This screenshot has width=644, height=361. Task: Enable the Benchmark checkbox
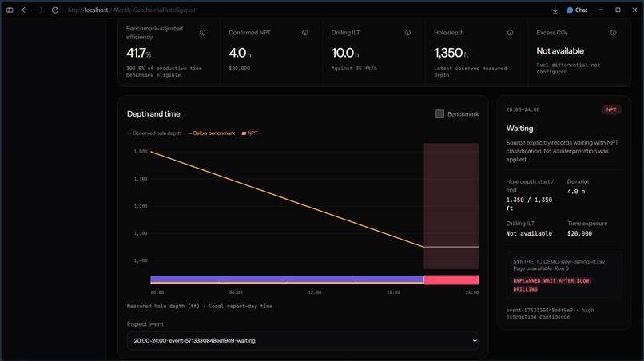pos(439,113)
